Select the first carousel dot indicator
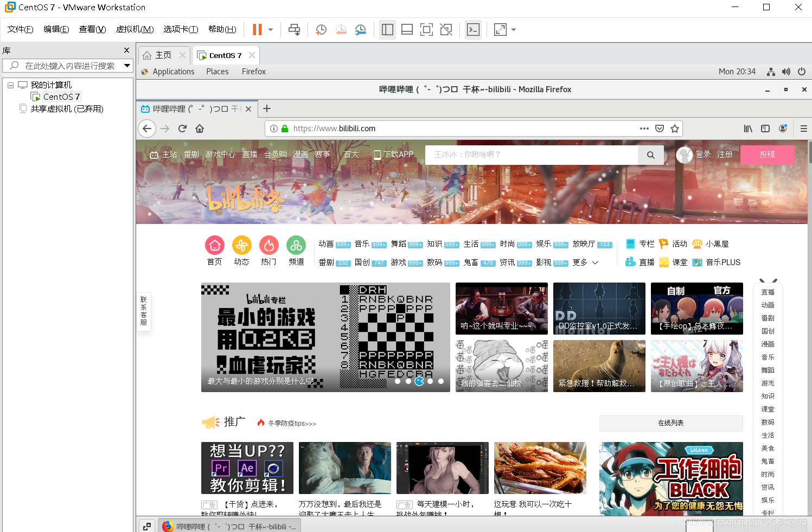Image resolution: width=812 pixels, height=532 pixels. tap(398, 381)
